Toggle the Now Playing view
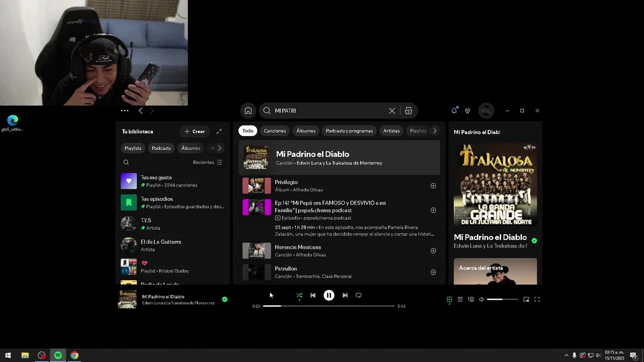The height and width of the screenshot is (362, 644). coord(449,299)
